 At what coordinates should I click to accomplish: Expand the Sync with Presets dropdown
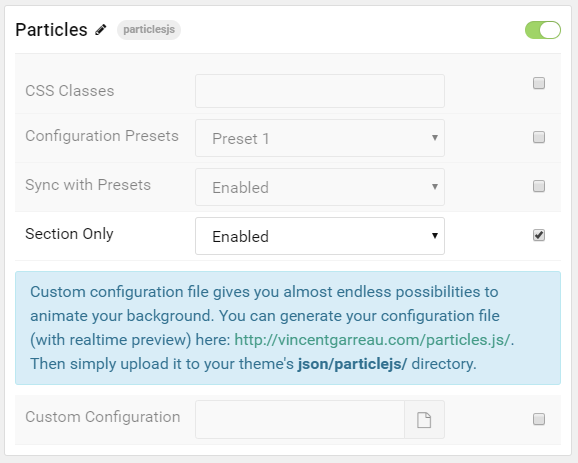pos(320,187)
